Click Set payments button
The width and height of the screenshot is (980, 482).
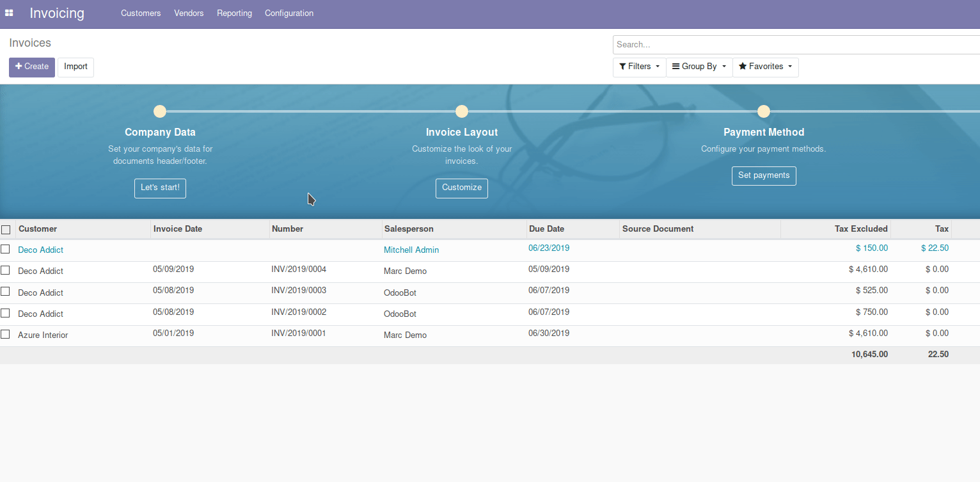click(x=764, y=175)
